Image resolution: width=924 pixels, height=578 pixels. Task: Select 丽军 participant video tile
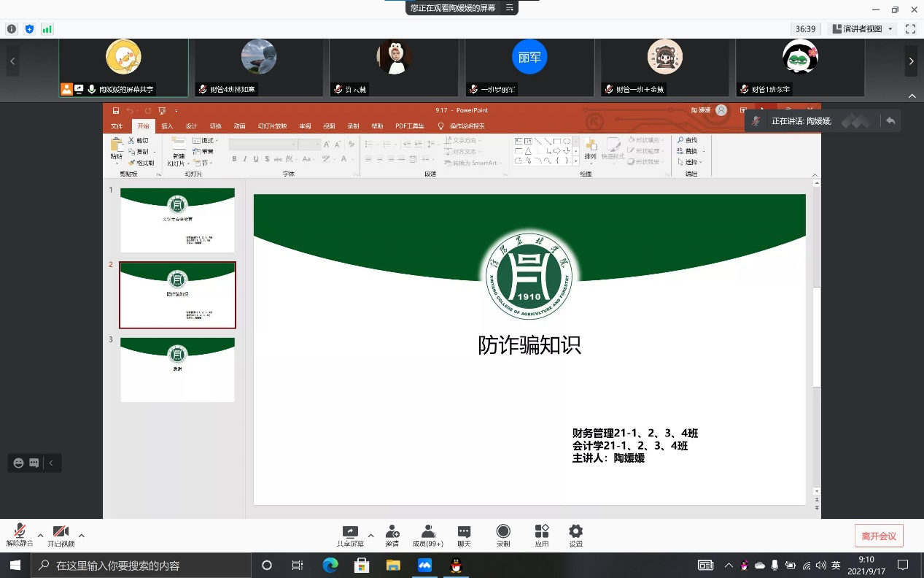pos(529,67)
